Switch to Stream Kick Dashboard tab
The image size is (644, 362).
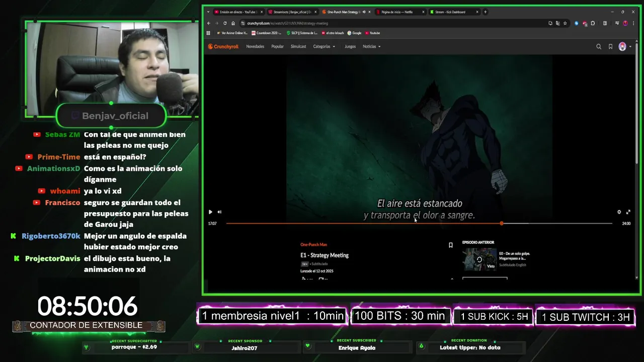pos(454,12)
